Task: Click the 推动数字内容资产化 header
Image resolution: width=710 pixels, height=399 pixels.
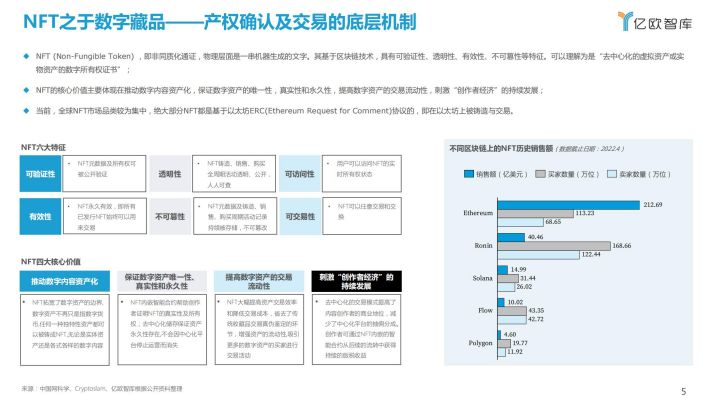Action: click(65, 281)
